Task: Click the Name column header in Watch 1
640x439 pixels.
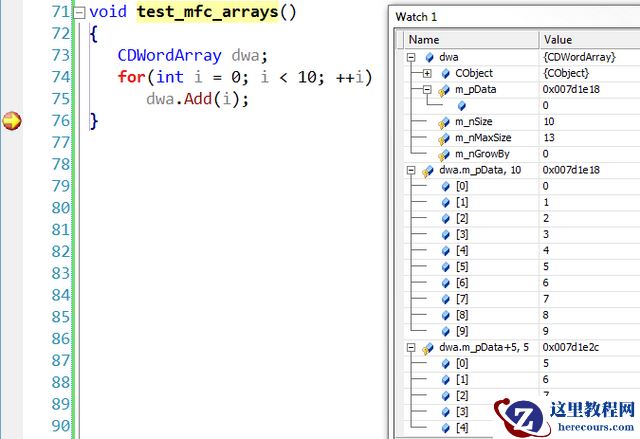Action: coord(471,40)
